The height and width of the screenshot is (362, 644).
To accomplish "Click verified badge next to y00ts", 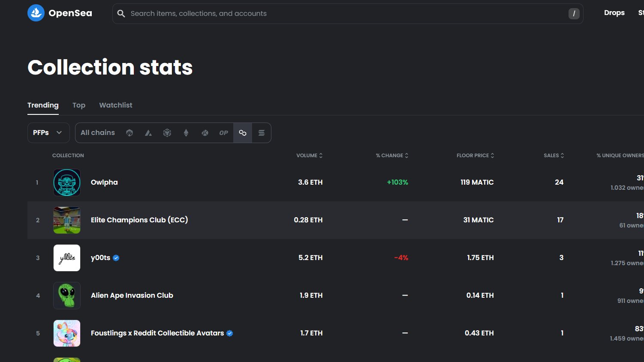I will [x=116, y=258].
